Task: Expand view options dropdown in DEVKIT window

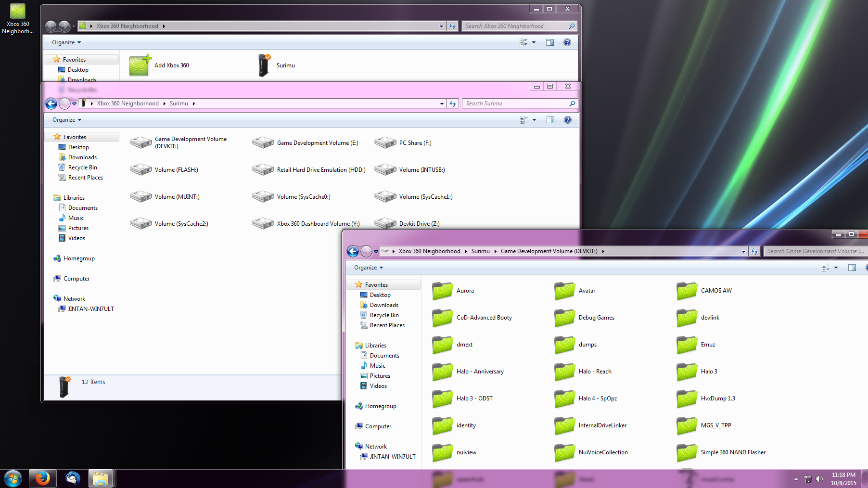Action: pyautogui.click(x=836, y=268)
